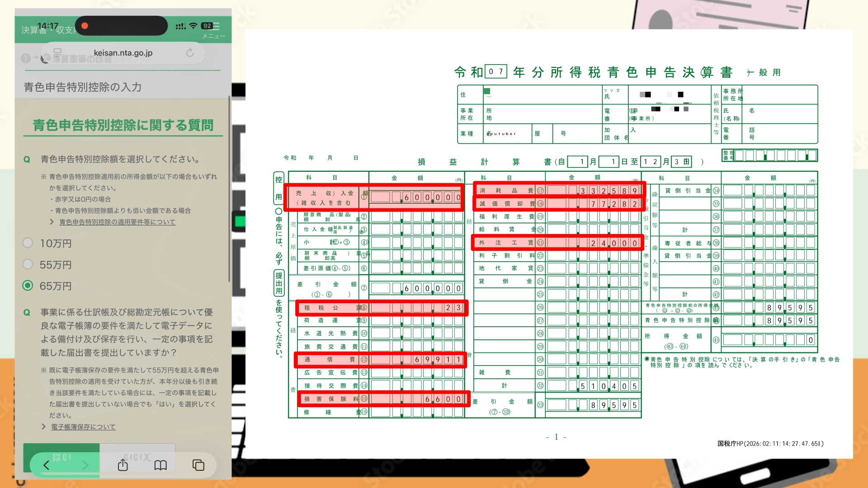The height and width of the screenshot is (488, 868).
Task: Click the page vertical scrollbar
Action: click(229, 190)
